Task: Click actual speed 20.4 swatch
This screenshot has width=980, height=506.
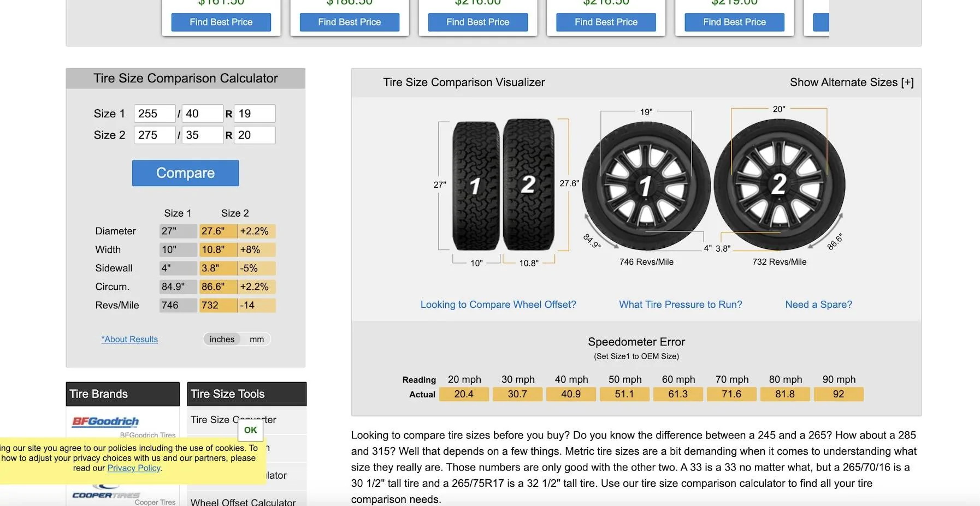Action: (x=464, y=394)
